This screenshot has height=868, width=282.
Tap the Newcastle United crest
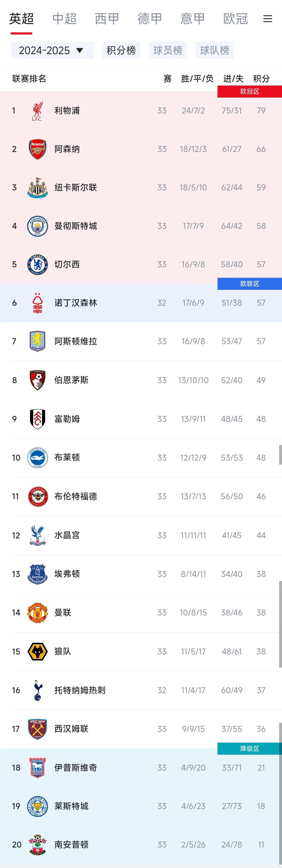click(37, 187)
